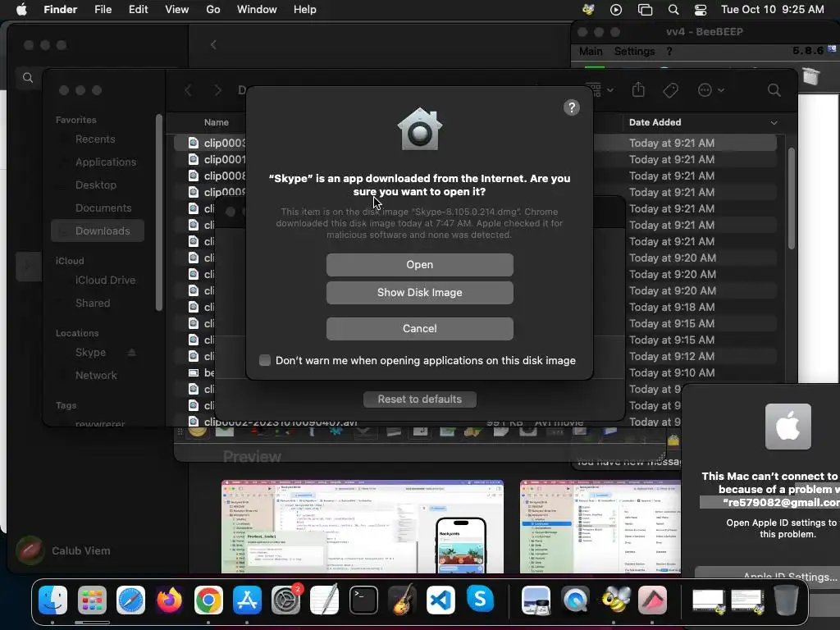Click the play circle menu bar icon
840x630 pixels.
616,10
